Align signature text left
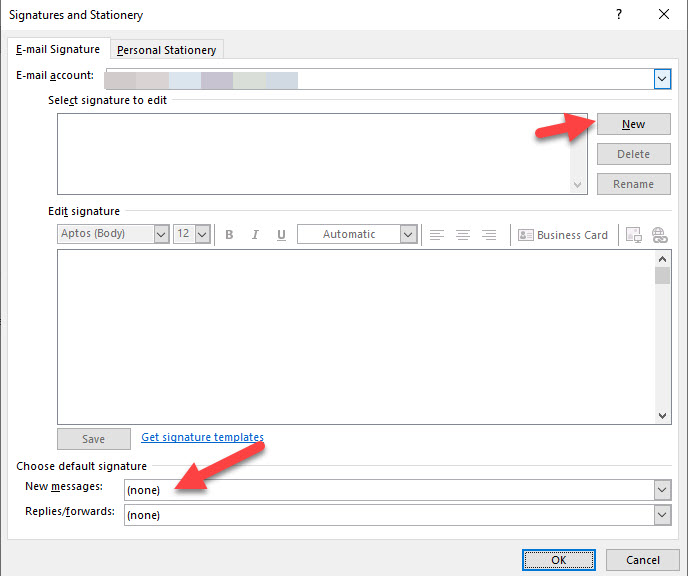The height and width of the screenshot is (576, 688). (437, 235)
